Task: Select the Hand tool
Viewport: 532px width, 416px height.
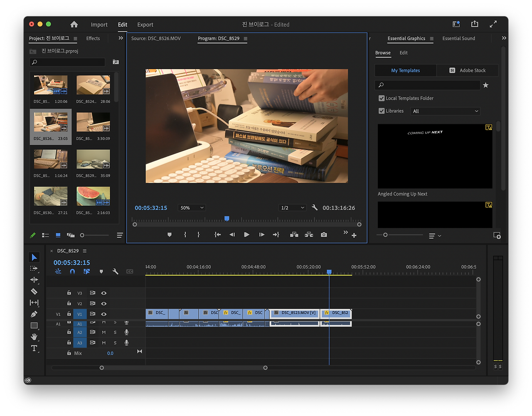Action: tap(34, 337)
